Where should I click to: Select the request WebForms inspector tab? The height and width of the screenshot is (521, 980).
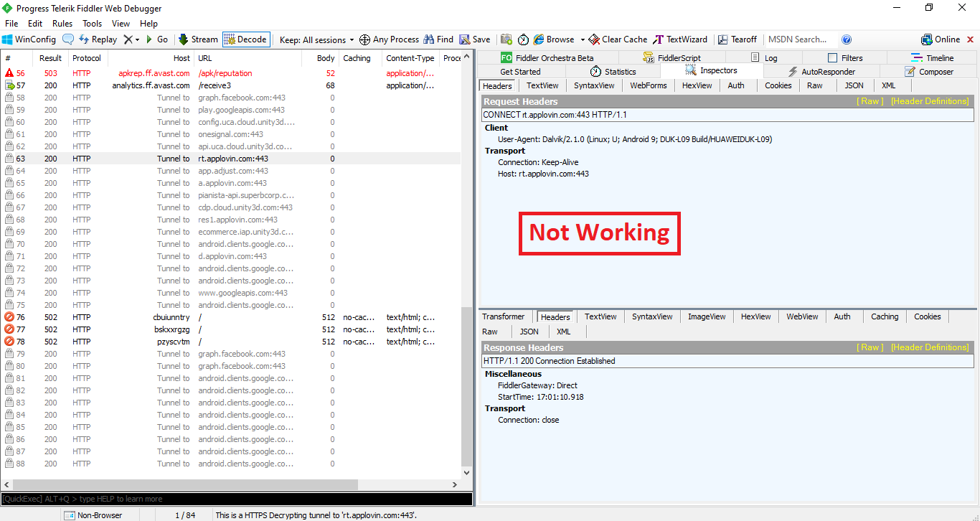pos(649,85)
